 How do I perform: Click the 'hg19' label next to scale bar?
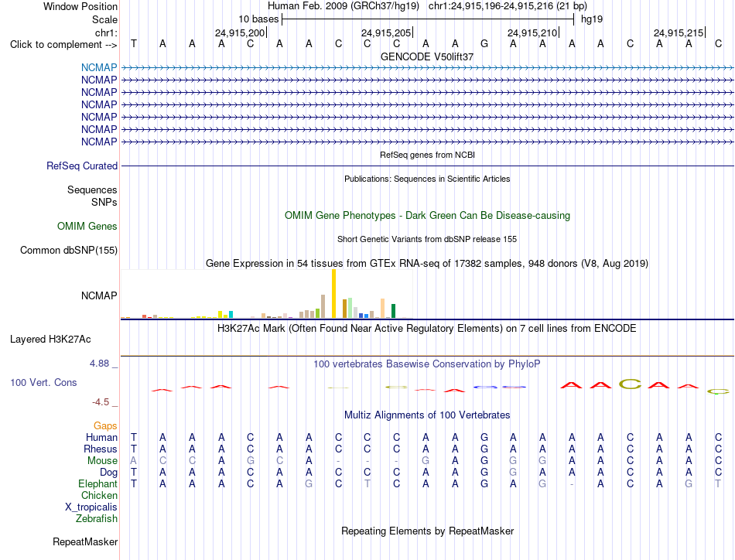[x=592, y=19]
